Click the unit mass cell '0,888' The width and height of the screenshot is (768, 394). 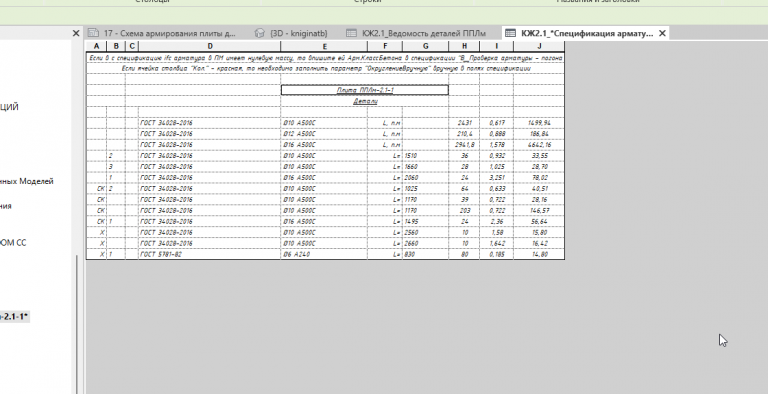497,134
